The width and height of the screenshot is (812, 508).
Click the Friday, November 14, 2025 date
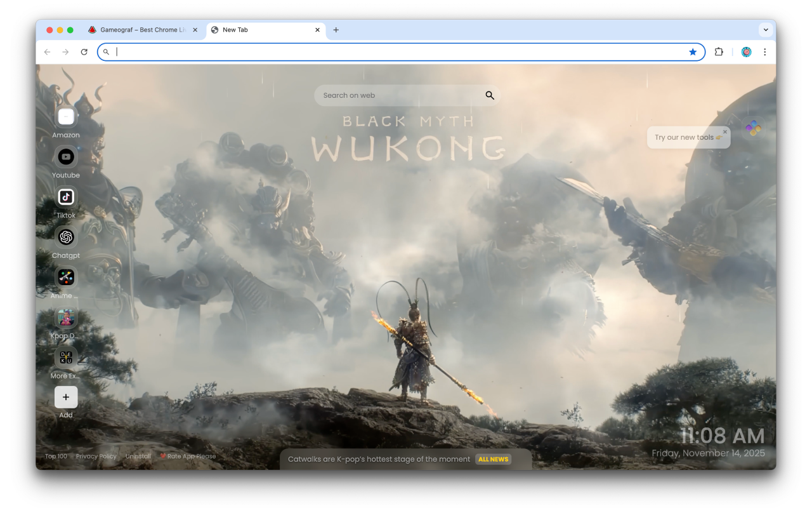tap(709, 453)
